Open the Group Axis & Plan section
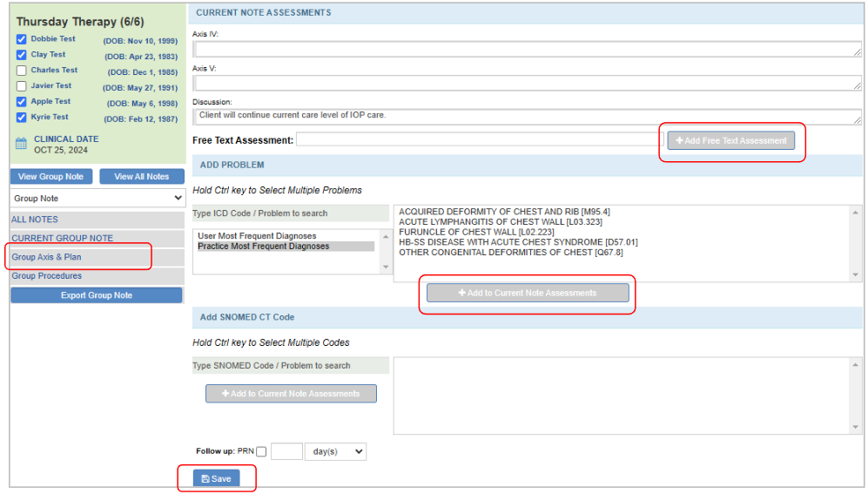Screen dimensions: 868x494 [x=46, y=257]
